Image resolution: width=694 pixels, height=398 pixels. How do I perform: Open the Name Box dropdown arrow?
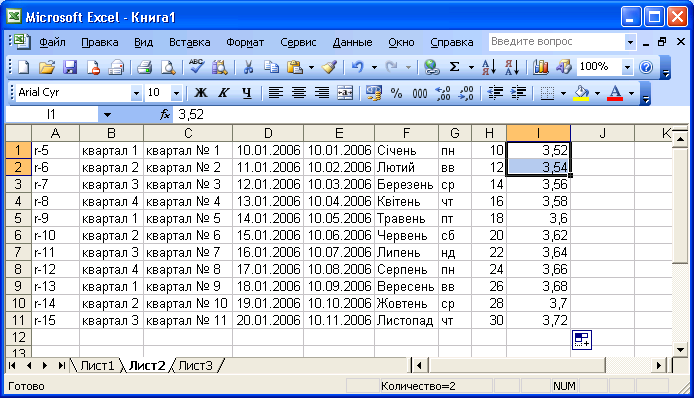coord(107,115)
